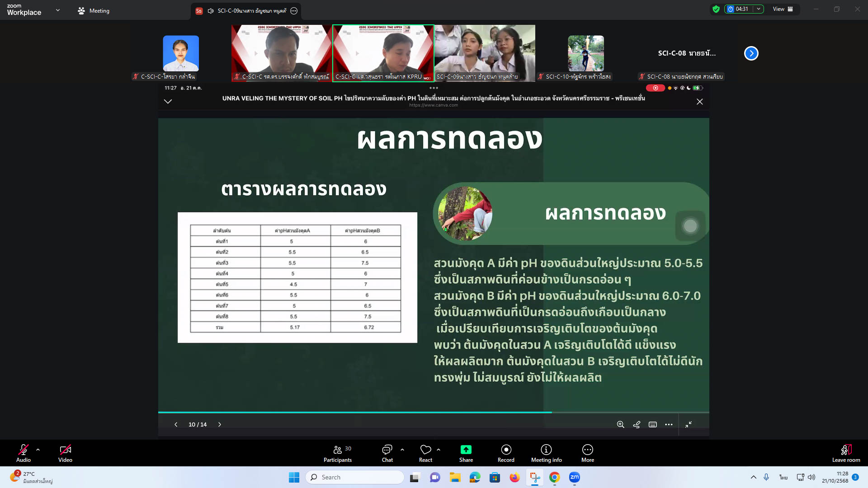
Task: Turn on the Video camera
Action: (x=65, y=450)
